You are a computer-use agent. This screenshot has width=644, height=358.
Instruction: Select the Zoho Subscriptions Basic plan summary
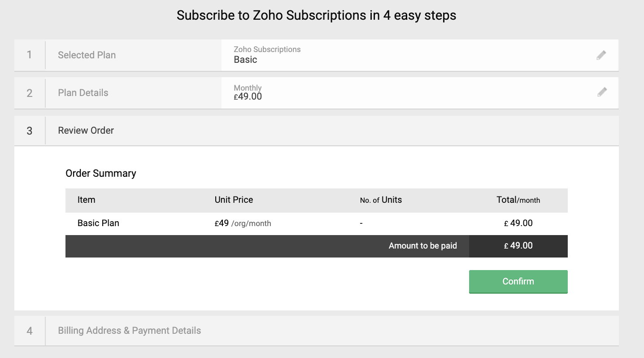(x=267, y=55)
